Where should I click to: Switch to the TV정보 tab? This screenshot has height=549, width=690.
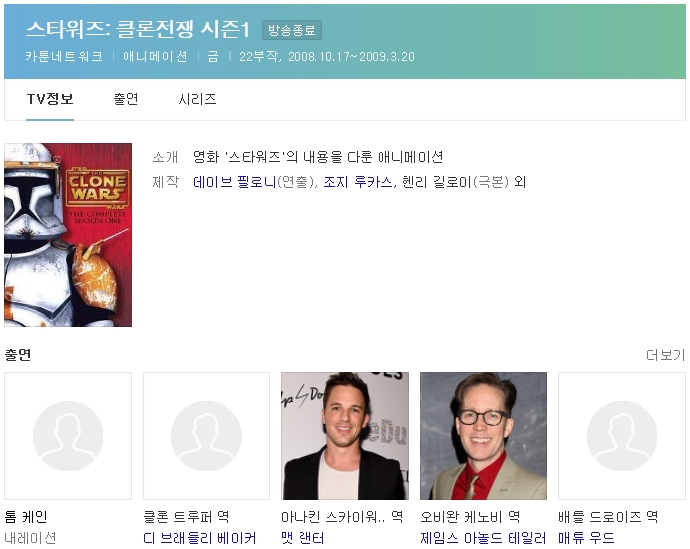50,99
